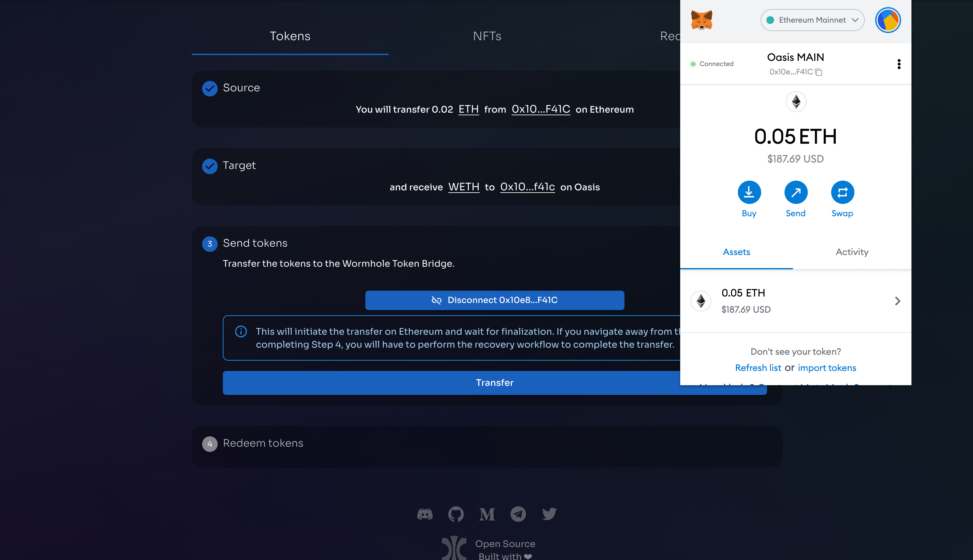Click the Swap icon button
The width and height of the screenshot is (973, 560).
pyautogui.click(x=842, y=192)
